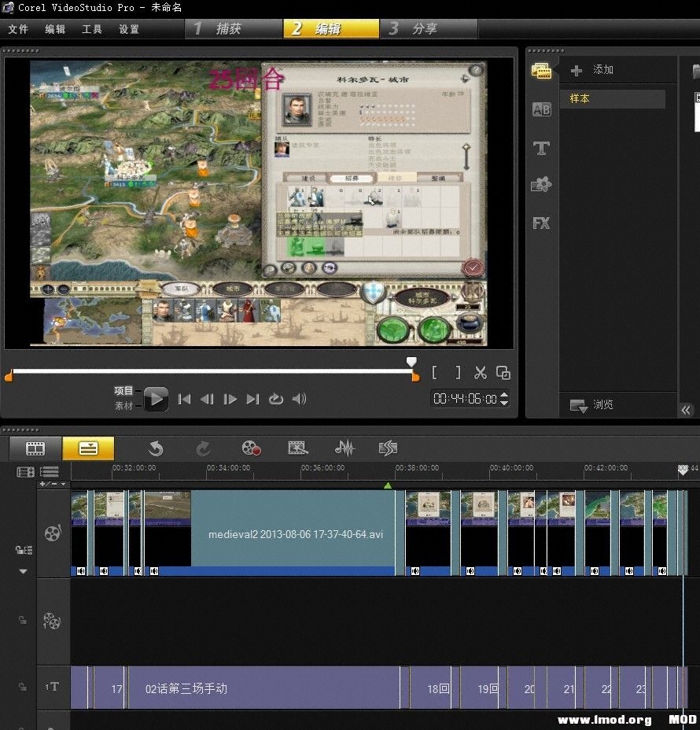The width and height of the screenshot is (700, 730).
Task: Open the Graphic library icon
Action: coord(541,185)
